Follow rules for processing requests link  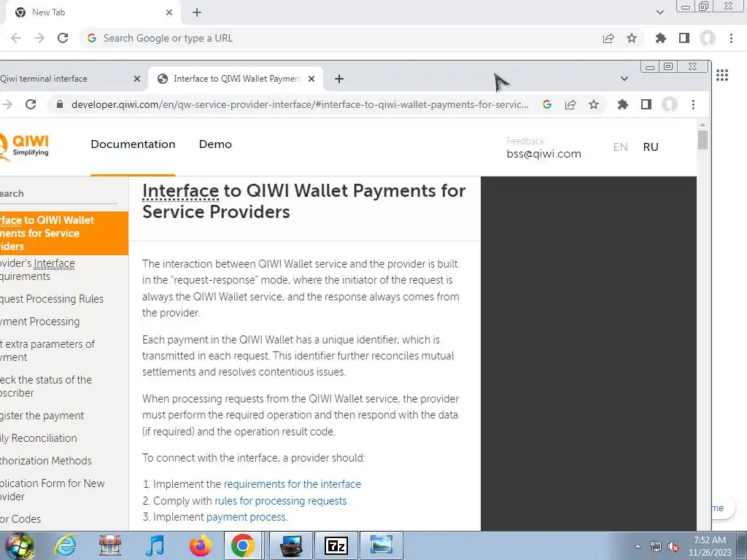point(281,501)
